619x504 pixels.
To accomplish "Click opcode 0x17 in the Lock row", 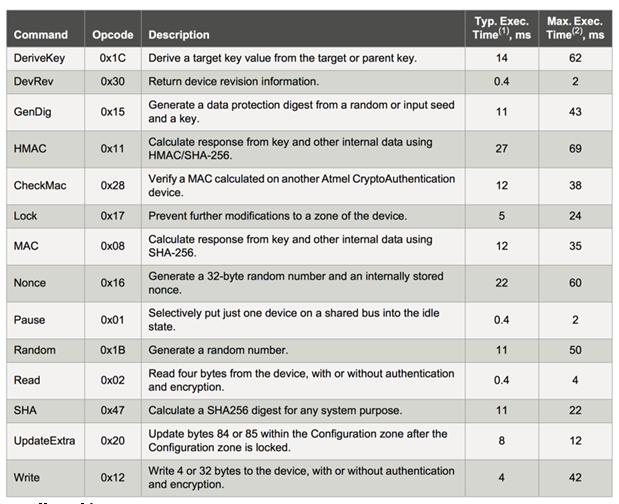I will pos(112,216).
